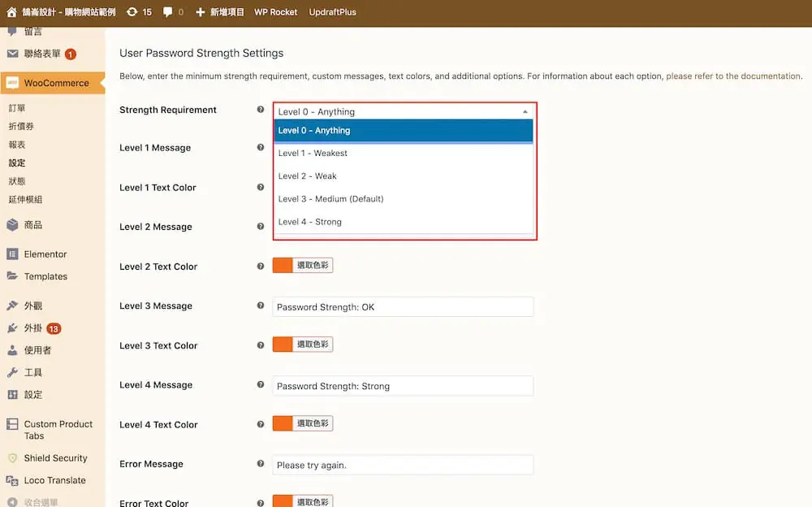Open 折價券 submenu under WooCommerce
This screenshot has height=507, width=812.
click(x=21, y=126)
